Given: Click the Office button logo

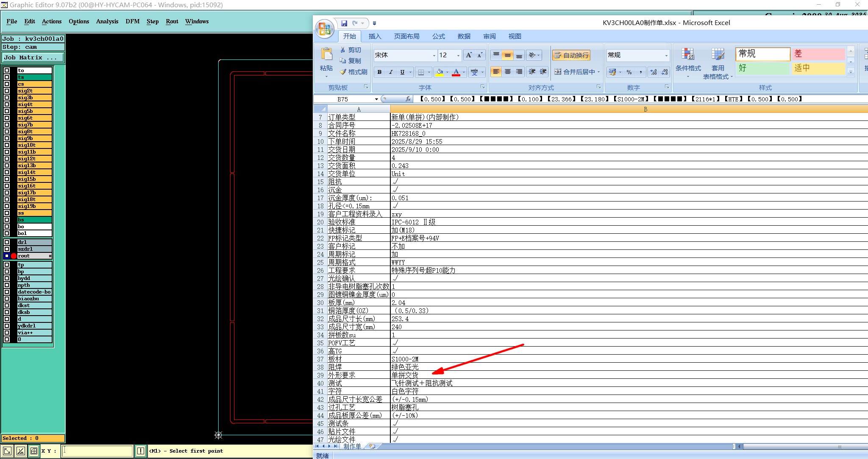Looking at the screenshot, I should (325, 28).
